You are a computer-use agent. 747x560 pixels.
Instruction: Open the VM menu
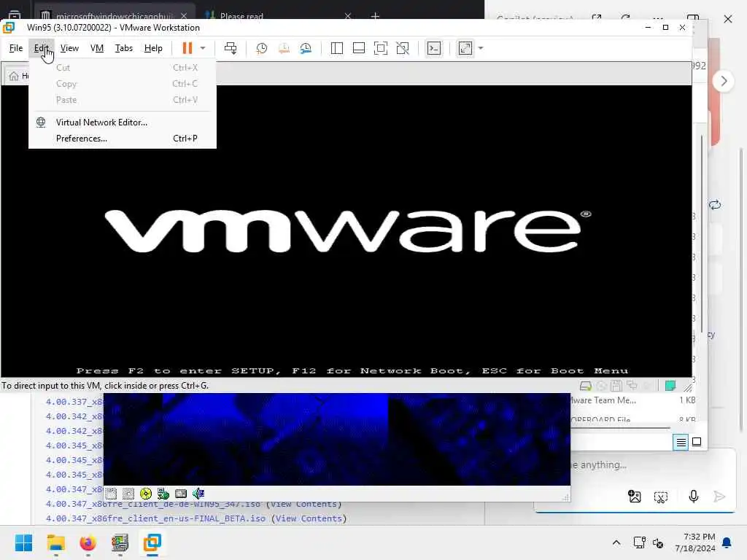coord(97,48)
